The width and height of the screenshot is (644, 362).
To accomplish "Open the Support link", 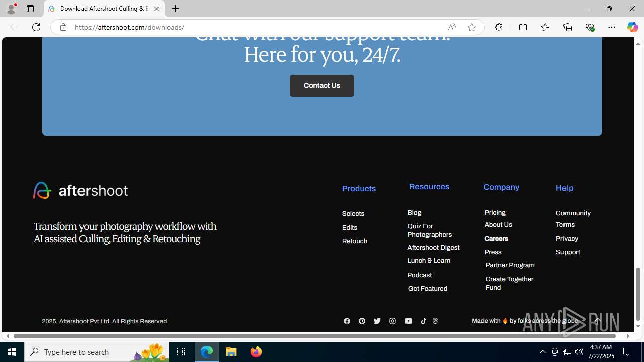I will 568,252.
